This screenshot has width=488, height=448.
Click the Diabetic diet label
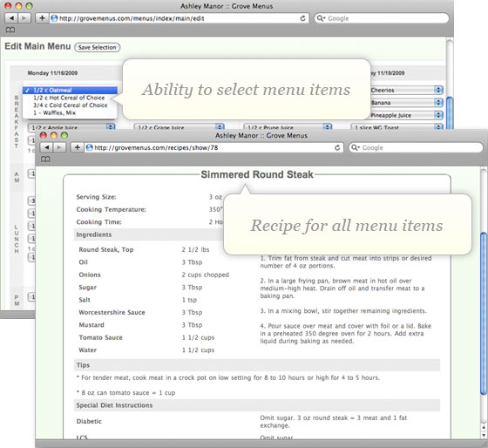click(x=89, y=421)
